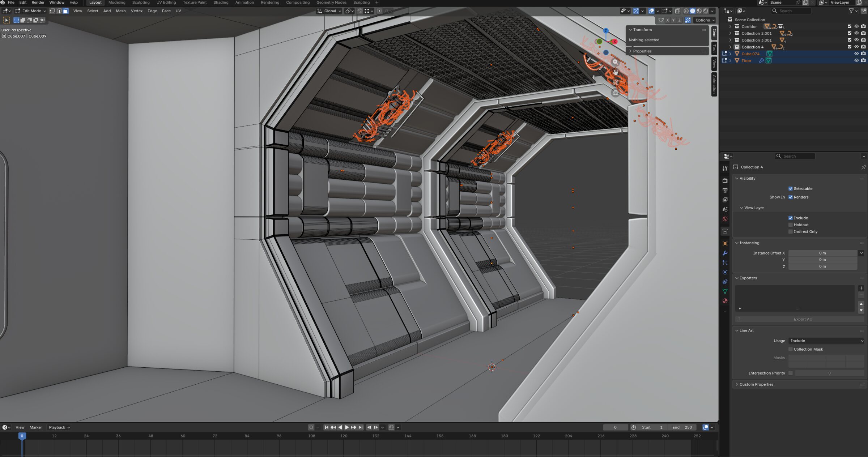The image size is (868, 457).
Task: Open the Modifiers properties tab
Action: pyautogui.click(x=725, y=253)
